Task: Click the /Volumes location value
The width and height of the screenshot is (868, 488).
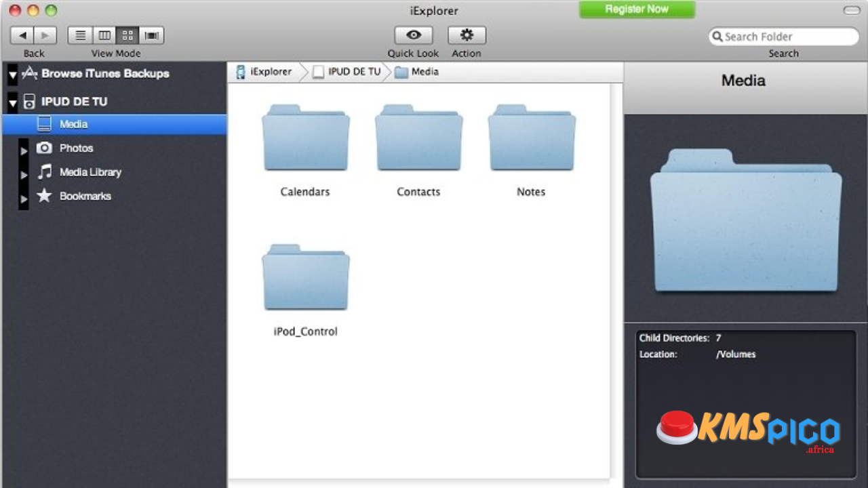Action: (736, 354)
